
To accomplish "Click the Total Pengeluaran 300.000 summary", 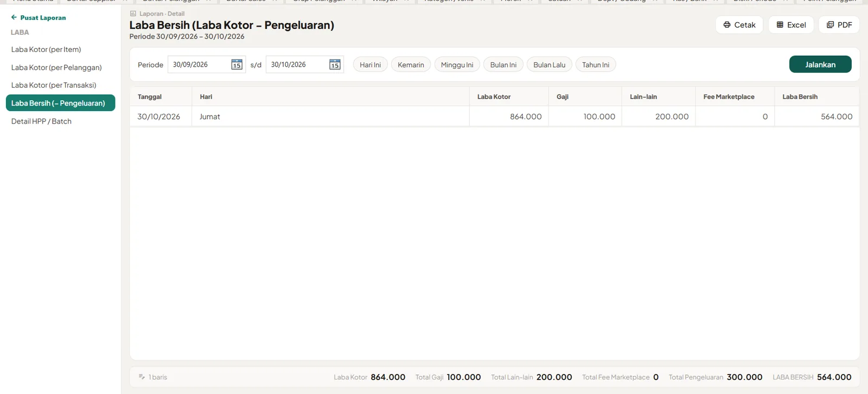I will (716, 377).
